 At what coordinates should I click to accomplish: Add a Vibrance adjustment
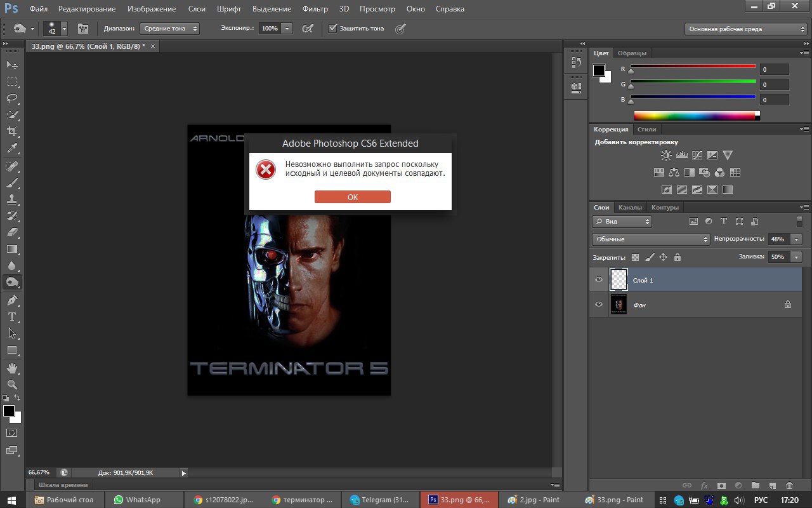(x=728, y=155)
